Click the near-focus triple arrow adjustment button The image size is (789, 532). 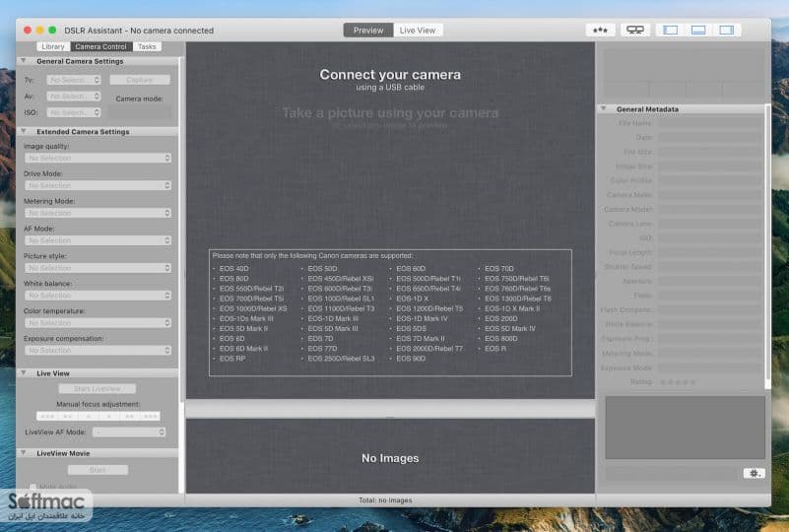(x=47, y=416)
